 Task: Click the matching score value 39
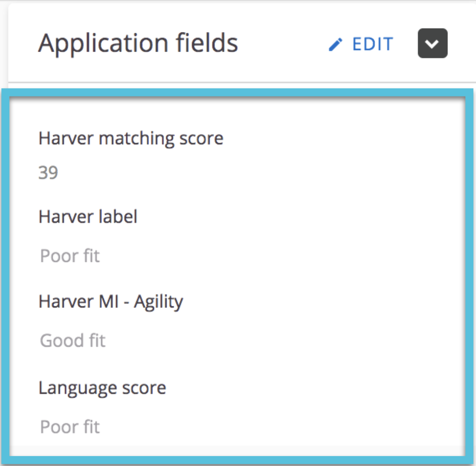pos(48,172)
